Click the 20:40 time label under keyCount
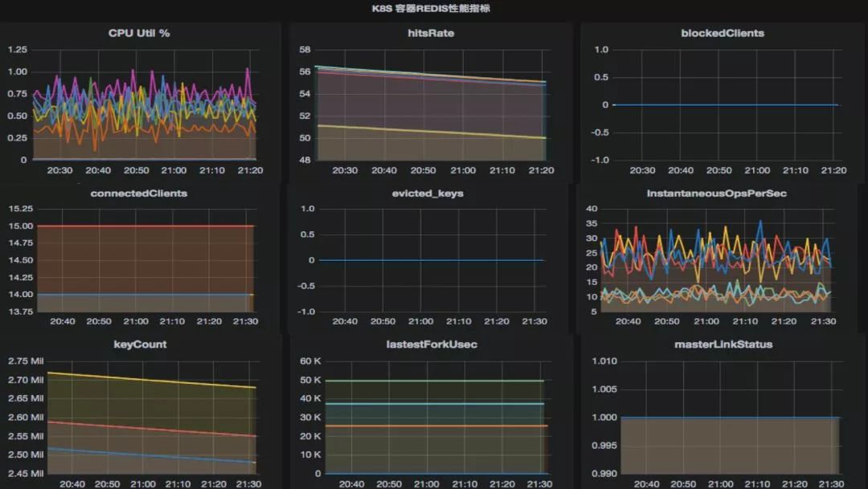 pos(72,484)
